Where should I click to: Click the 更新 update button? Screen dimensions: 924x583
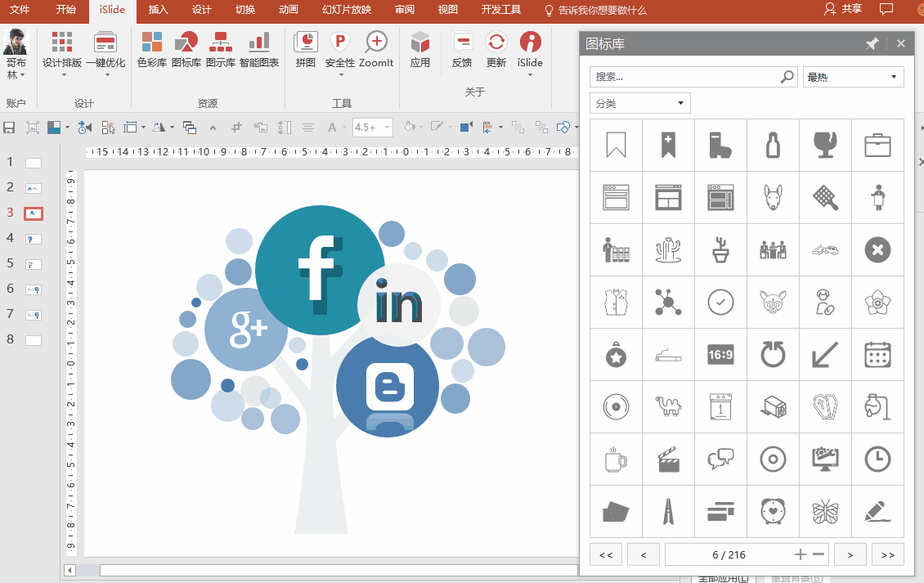(496, 50)
